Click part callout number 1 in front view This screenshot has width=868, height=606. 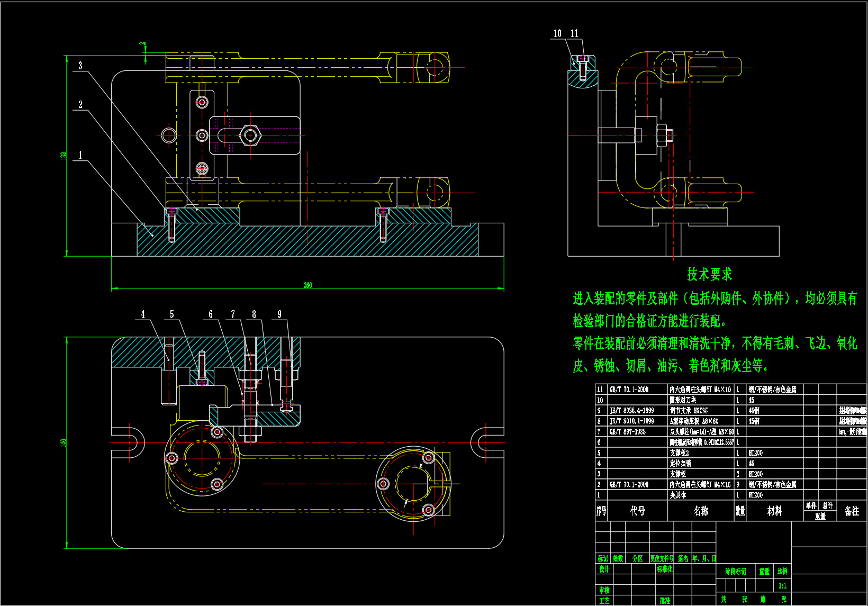click(80, 155)
